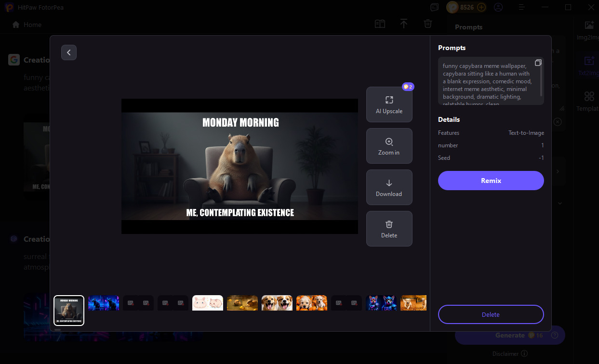Click the main capybara meme preview image
Viewport: 599px width, 364px height.
click(x=240, y=166)
